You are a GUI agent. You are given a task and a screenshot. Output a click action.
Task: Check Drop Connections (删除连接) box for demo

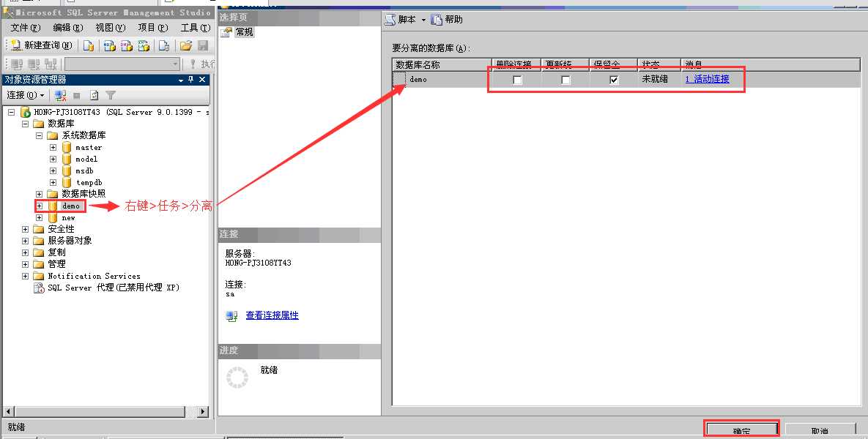pos(517,80)
